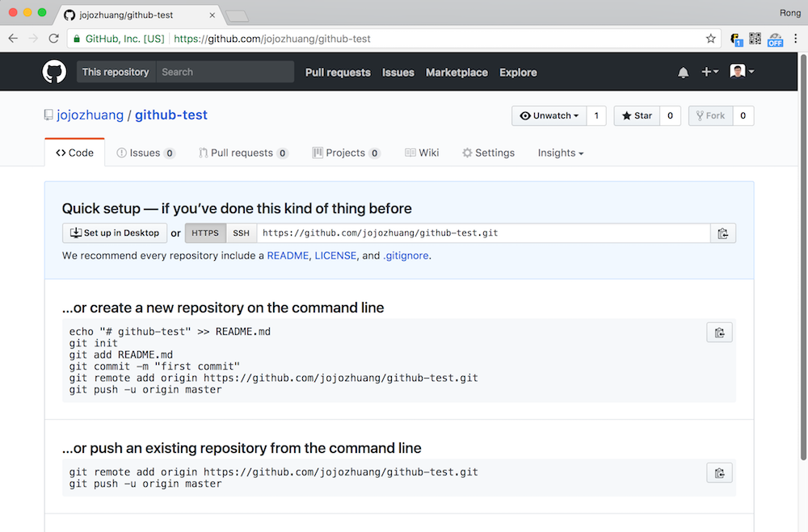
Task: Click inside the repository search field
Action: pos(225,72)
